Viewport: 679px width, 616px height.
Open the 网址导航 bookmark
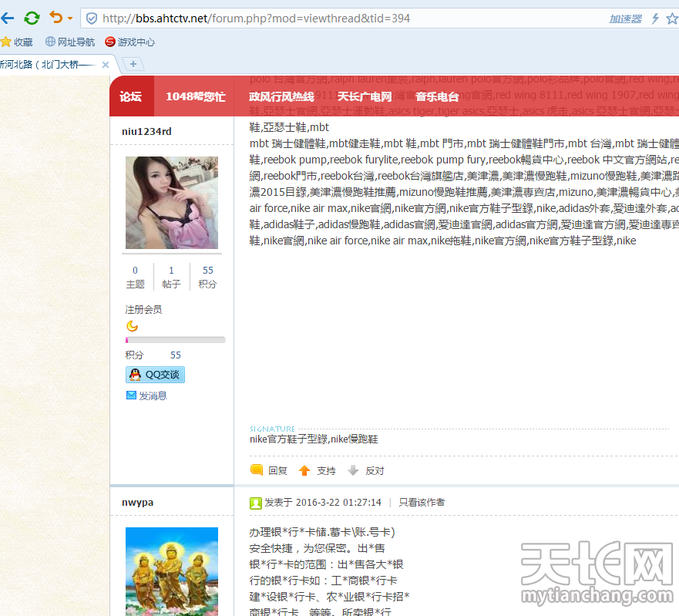70,42
